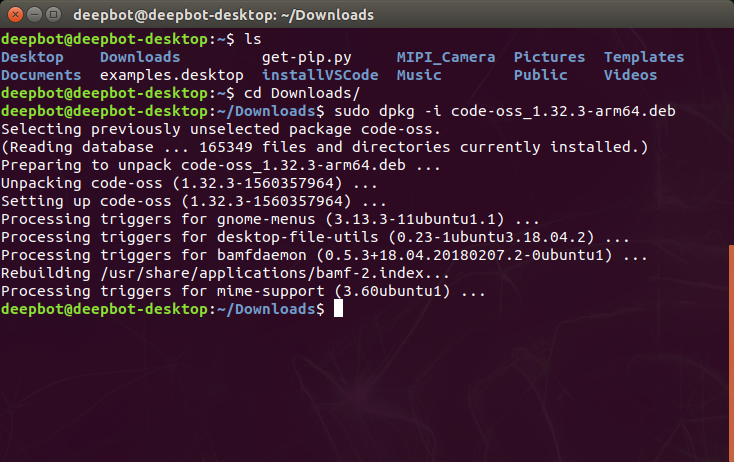Viewport: 734px width, 462px height.
Task: Click the 'Unpacking code-oss' line
Action: [189, 183]
